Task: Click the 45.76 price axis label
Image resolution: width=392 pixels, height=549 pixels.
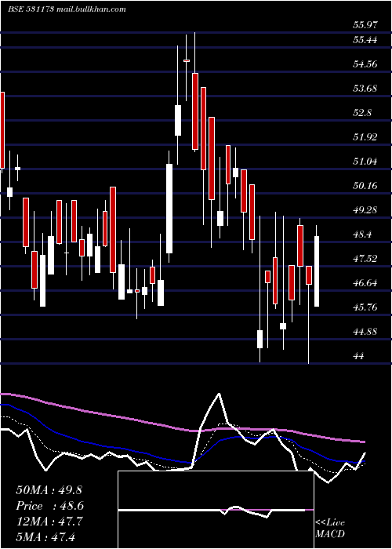Action: tap(365, 307)
